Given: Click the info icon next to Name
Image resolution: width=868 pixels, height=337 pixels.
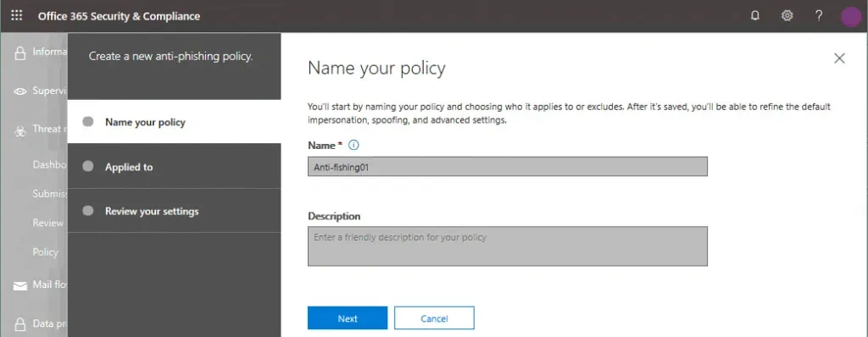Looking at the screenshot, I should tap(353, 145).
